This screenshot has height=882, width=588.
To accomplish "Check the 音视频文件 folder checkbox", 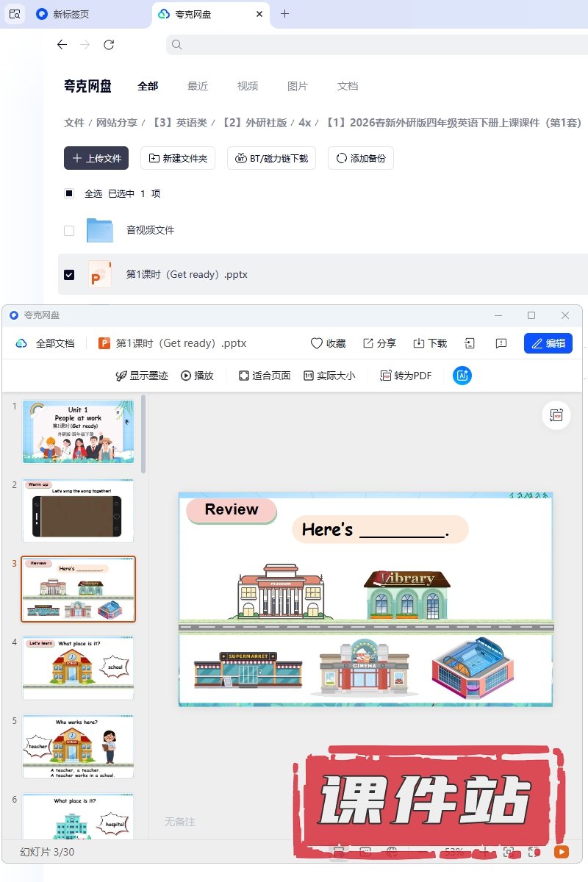I will pyautogui.click(x=69, y=231).
